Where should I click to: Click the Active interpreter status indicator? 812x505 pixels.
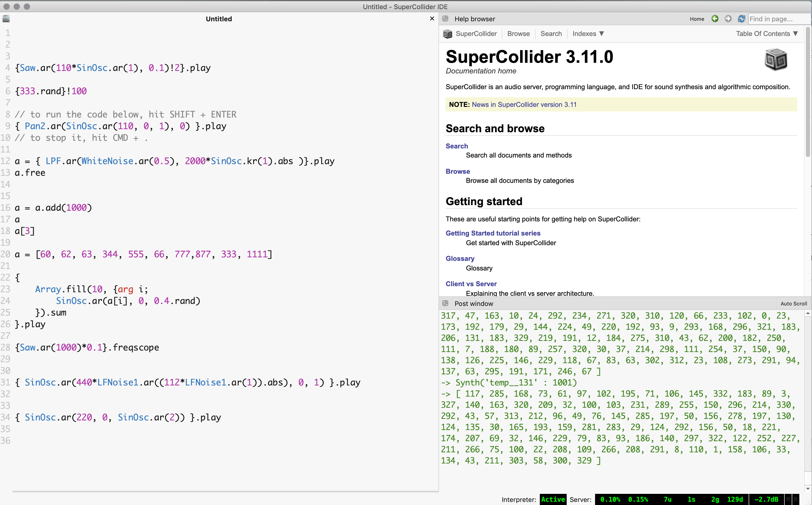[x=553, y=499]
